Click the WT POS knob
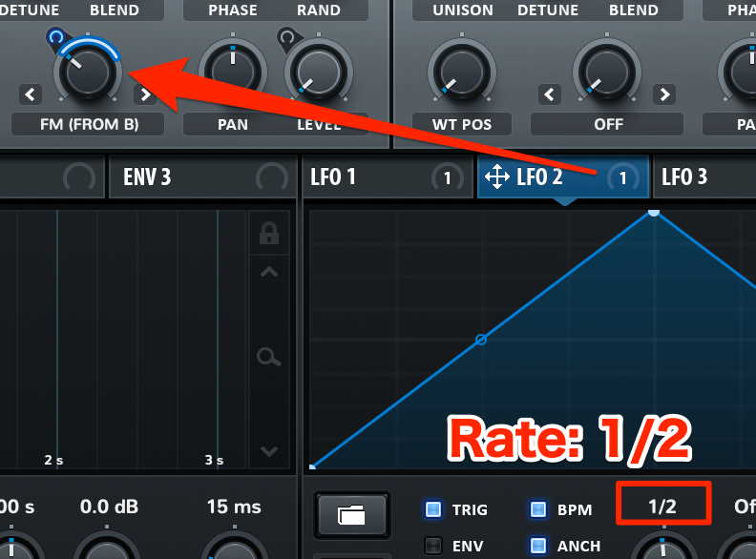 [x=462, y=72]
